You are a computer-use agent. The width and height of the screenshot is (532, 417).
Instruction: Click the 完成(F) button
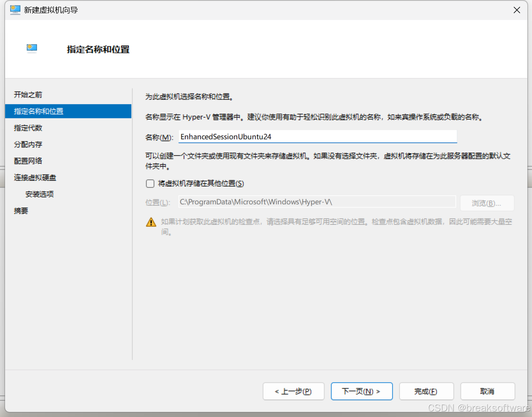[x=427, y=391]
